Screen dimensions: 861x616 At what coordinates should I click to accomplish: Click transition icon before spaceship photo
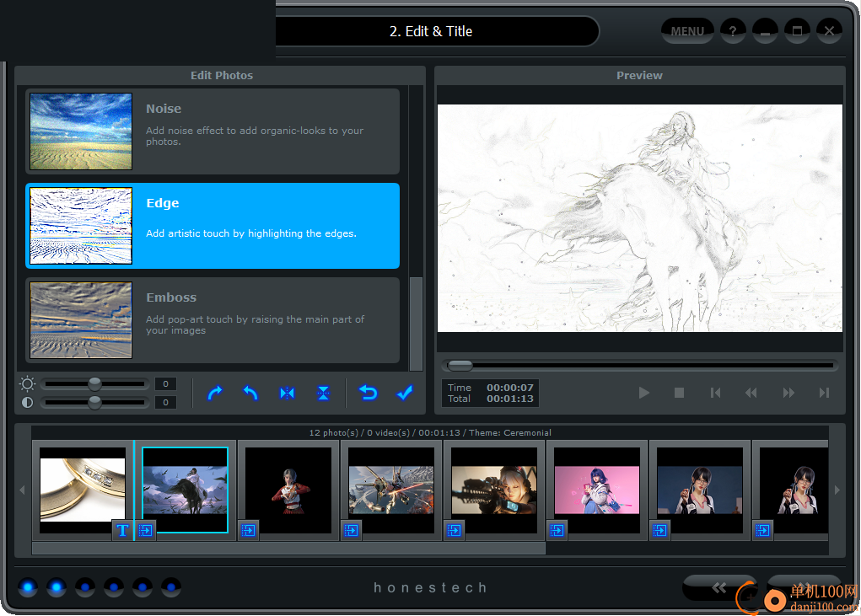click(x=352, y=530)
